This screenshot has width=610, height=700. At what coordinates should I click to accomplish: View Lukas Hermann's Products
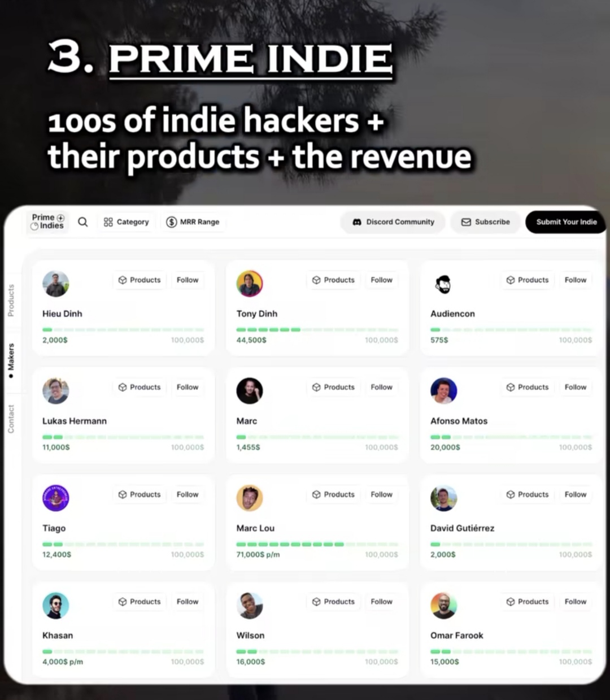pos(140,388)
